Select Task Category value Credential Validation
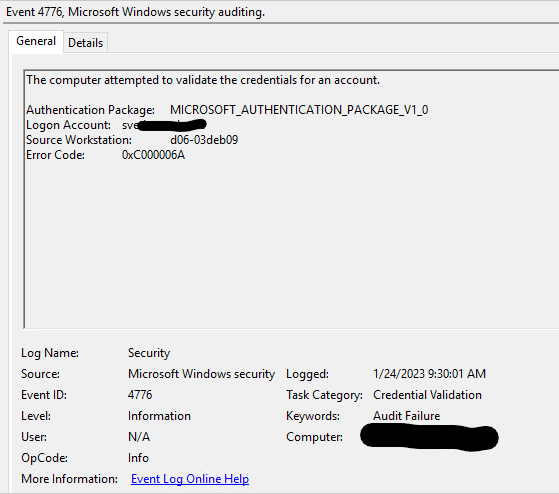This screenshot has width=559, height=494. [x=427, y=395]
